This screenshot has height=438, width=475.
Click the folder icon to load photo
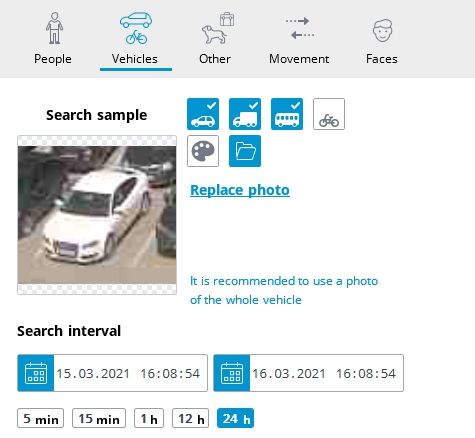click(x=245, y=151)
